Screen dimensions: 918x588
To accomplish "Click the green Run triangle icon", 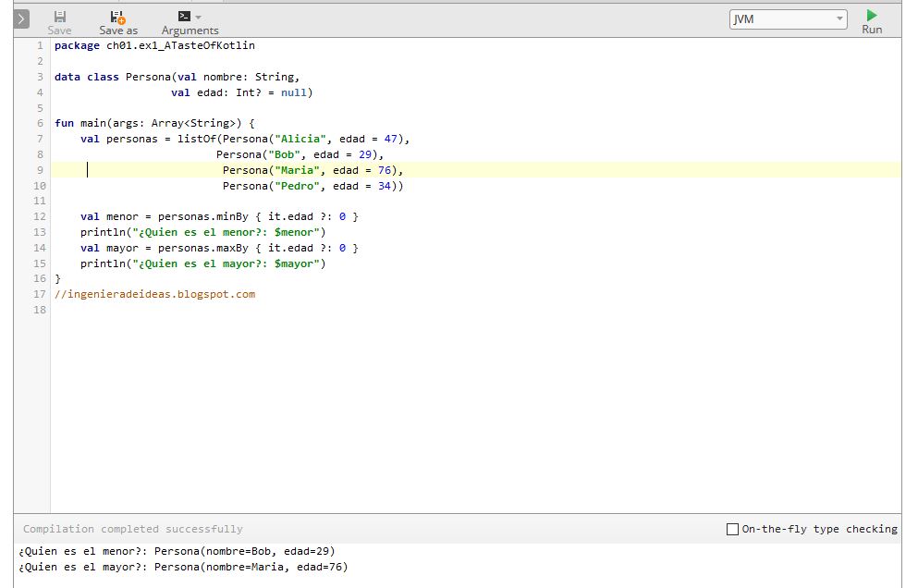I will [870, 15].
